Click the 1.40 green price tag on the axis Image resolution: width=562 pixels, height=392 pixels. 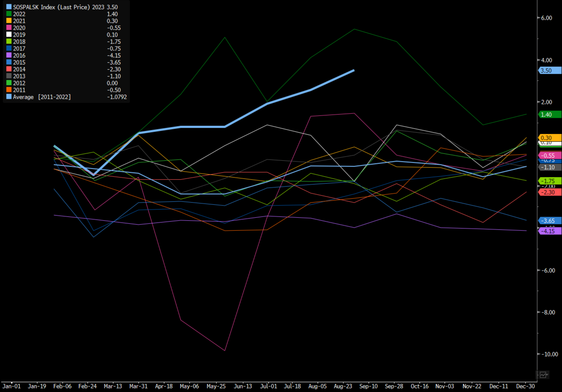point(550,115)
